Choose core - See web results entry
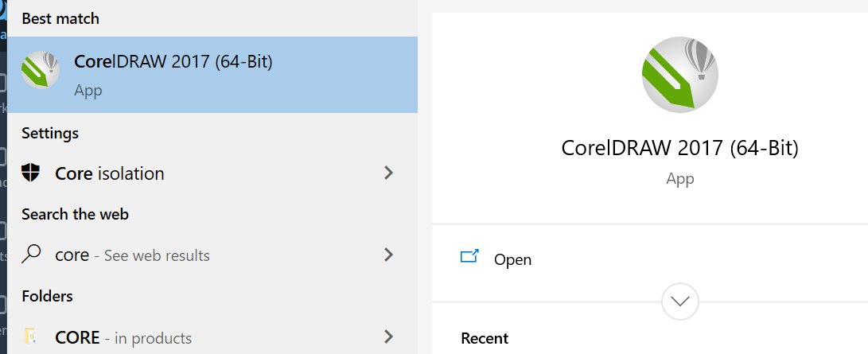 pyautogui.click(x=212, y=255)
